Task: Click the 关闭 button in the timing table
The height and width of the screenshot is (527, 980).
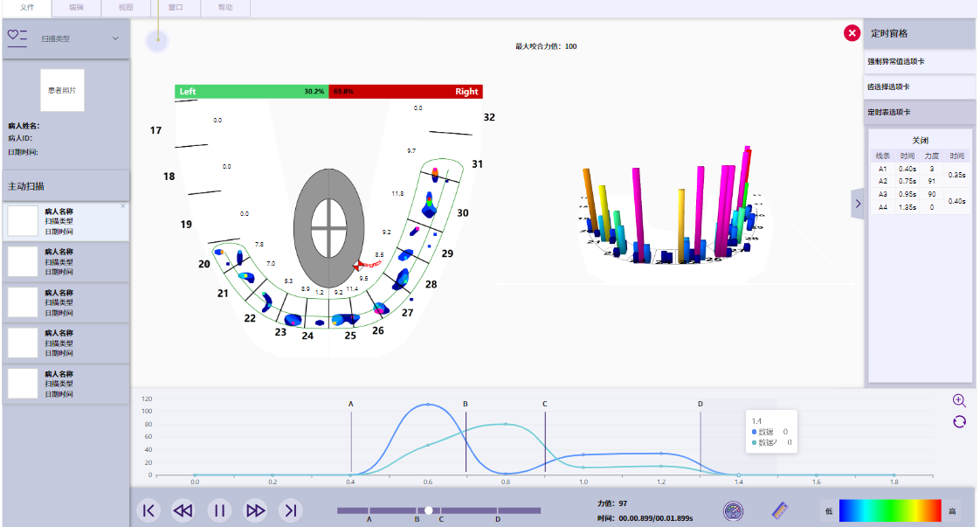Action: pyautogui.click(x=920, y=140)
